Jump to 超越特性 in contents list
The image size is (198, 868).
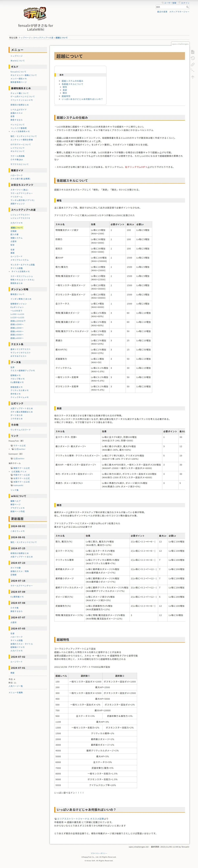tap(66, 96)
